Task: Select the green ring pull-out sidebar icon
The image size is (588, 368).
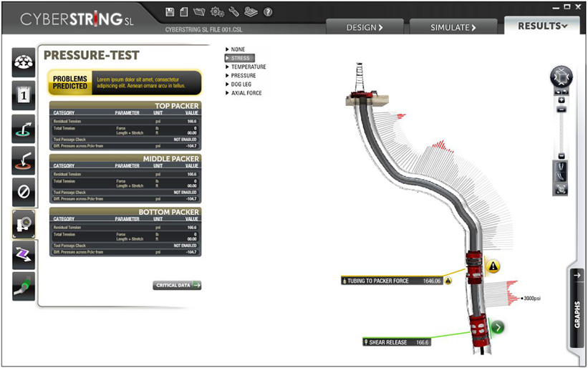Action: point(24,129)
